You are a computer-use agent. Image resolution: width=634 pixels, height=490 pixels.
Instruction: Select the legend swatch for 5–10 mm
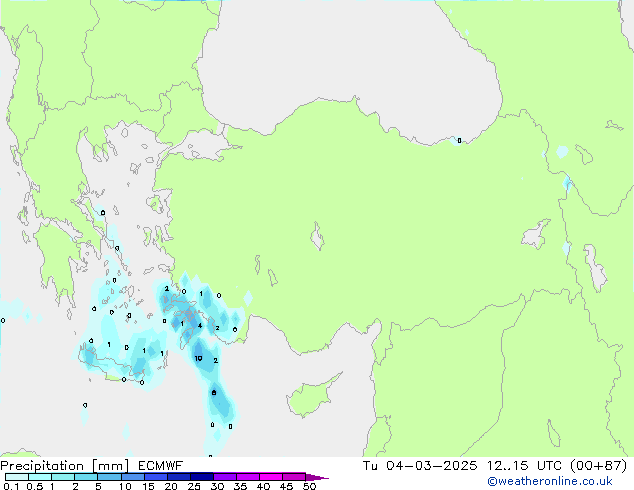pos(109,477)
